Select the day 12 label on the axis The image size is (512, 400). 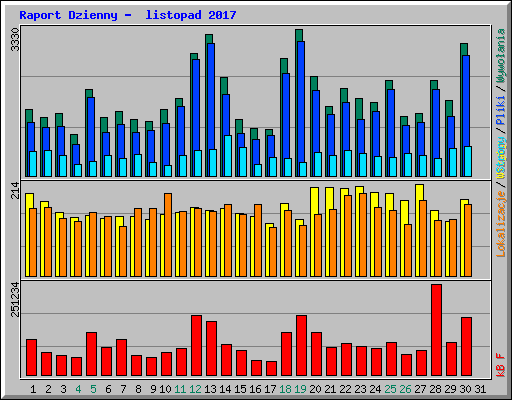pyautogui.click(x=195, y=389)
